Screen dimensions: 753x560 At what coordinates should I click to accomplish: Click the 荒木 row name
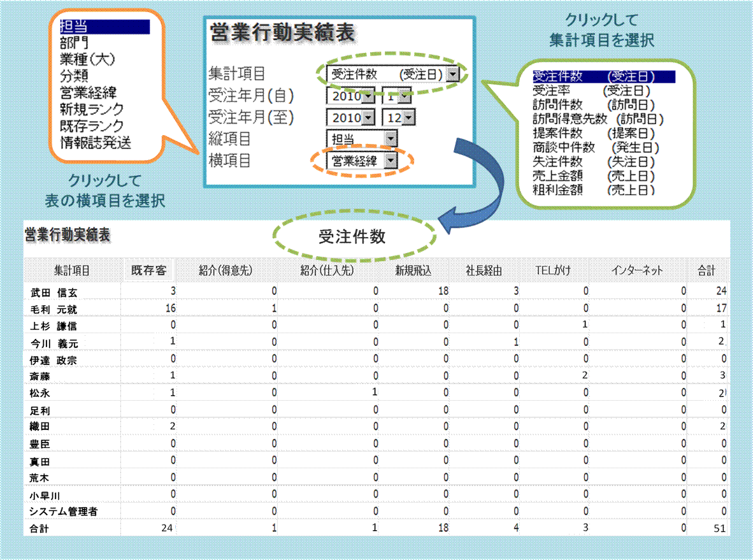click(x=39, y=478)
